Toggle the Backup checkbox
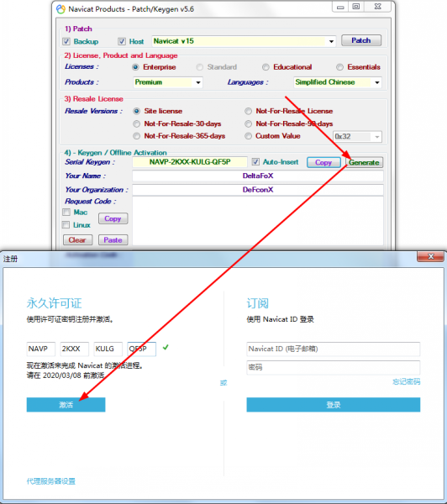This screenshot has height=504, width=447. [66, 41]
